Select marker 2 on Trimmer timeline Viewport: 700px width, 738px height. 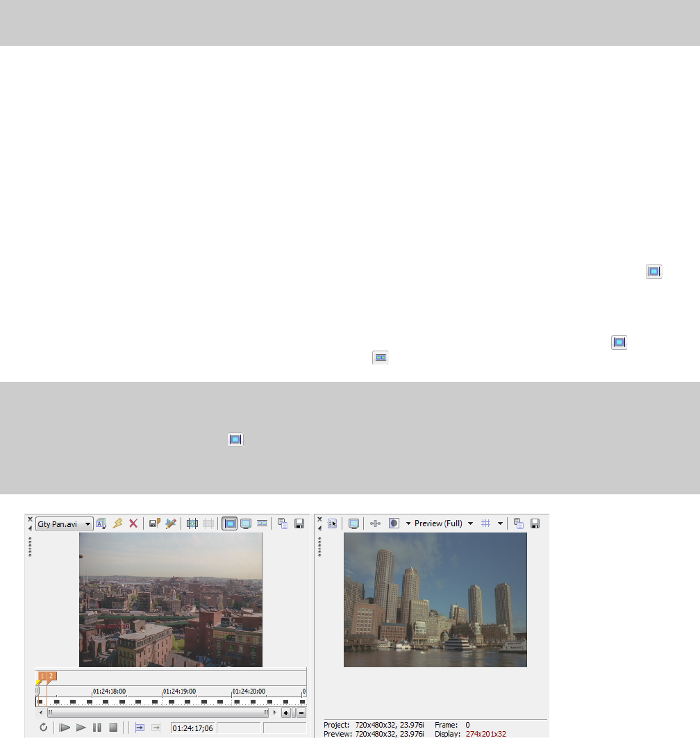(x=51, y=676)
